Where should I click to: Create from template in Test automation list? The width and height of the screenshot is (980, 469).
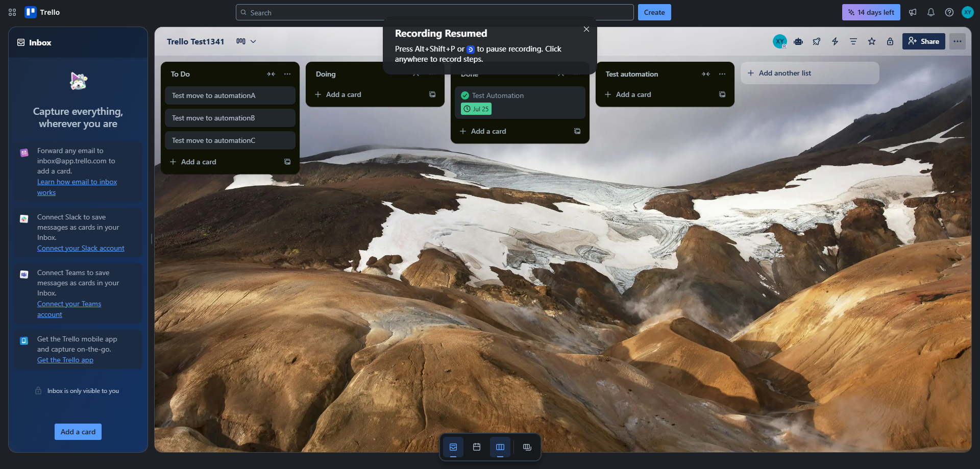pyautogui.click(x=722, y=94)
